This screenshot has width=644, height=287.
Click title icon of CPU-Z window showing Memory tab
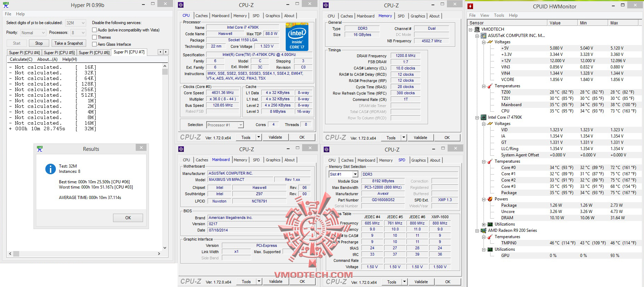pyautogui.click(x=326, y=5)
